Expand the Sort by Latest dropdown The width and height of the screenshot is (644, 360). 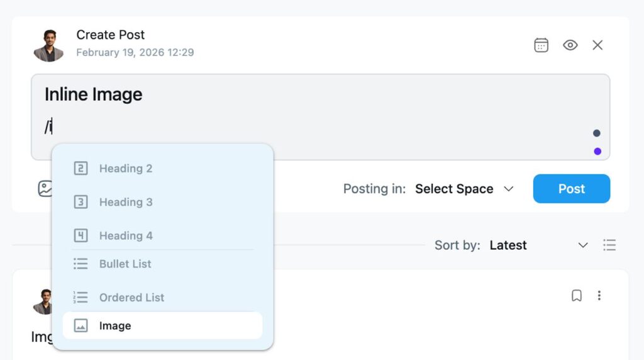[538, 245]
